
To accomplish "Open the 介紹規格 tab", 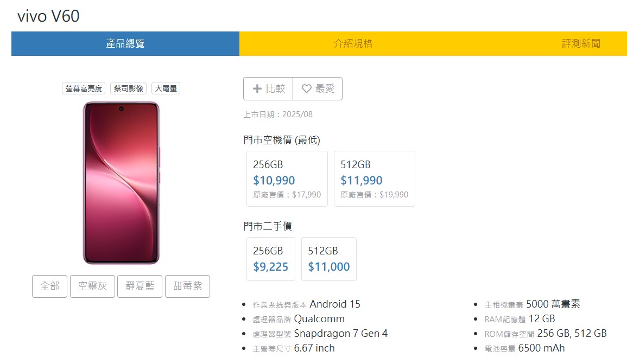I will tap(353, 44).
